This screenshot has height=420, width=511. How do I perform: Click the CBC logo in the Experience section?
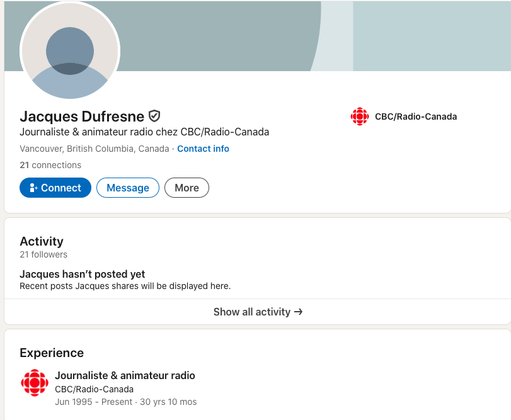(35, 383)
